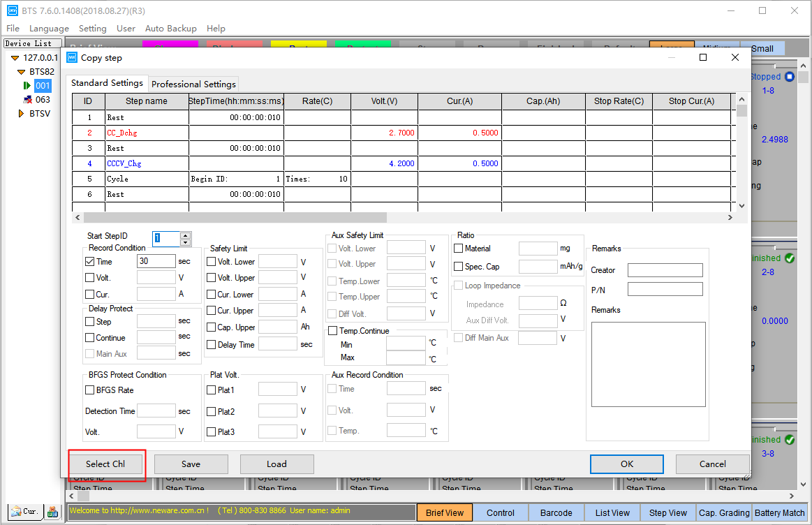The image size is (812, 525).
Task: Enable the Temp.Continue checkbox
Action: [333, 330]
